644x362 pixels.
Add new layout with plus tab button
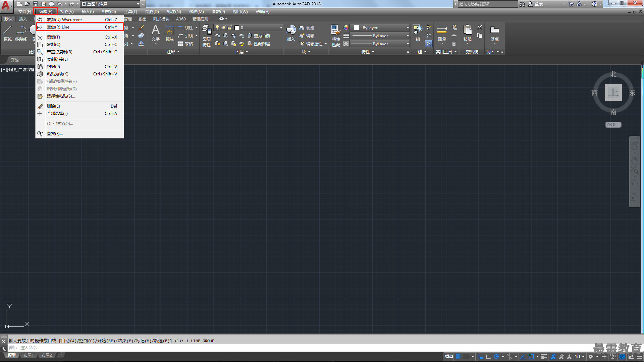[61, 355]
